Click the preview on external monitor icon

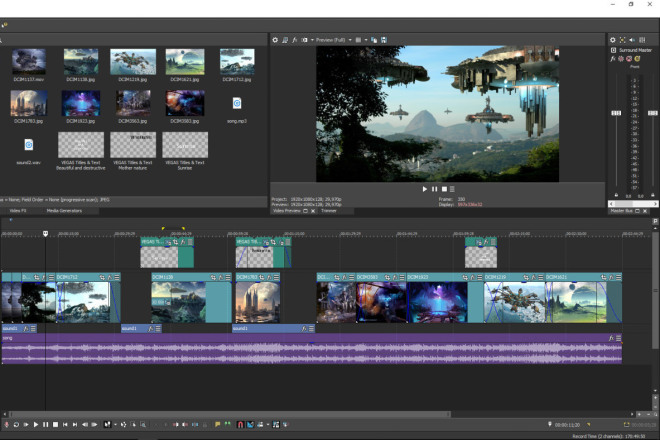[x=285, y=40]
